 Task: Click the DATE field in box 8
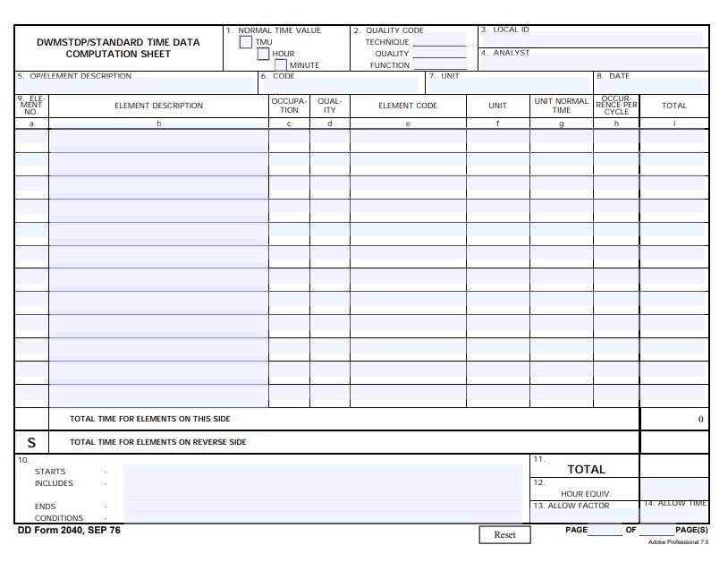pyautogui.click(x=651, y=86)
